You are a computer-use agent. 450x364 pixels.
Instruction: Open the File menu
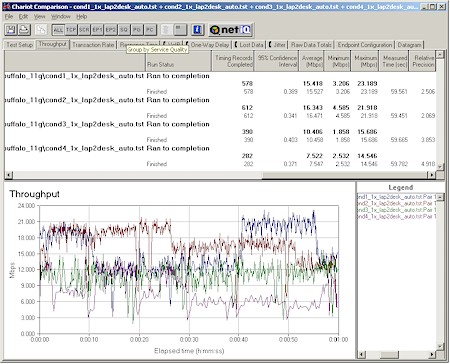click(x=9, y=16)
